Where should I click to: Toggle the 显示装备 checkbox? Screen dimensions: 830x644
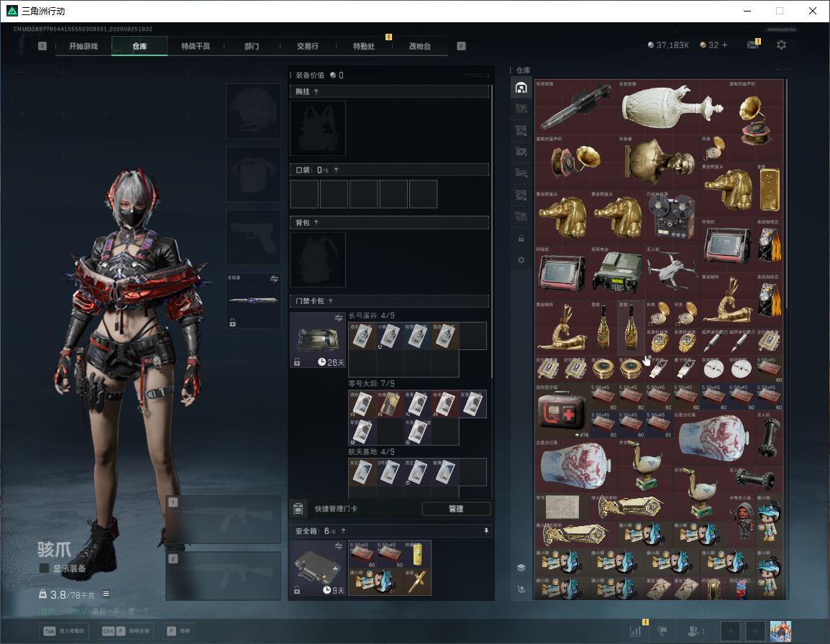point(45,569)
